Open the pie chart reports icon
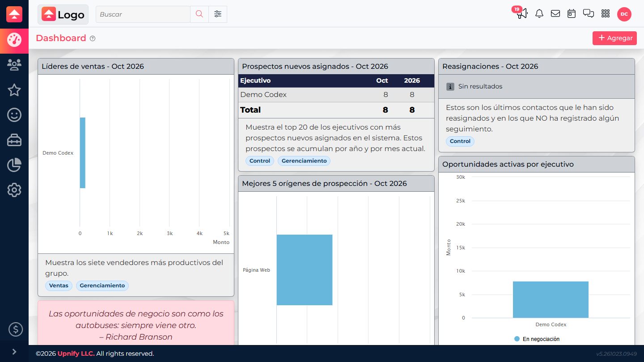The height and width of the screenshot is (362, 644). point(14,165)
